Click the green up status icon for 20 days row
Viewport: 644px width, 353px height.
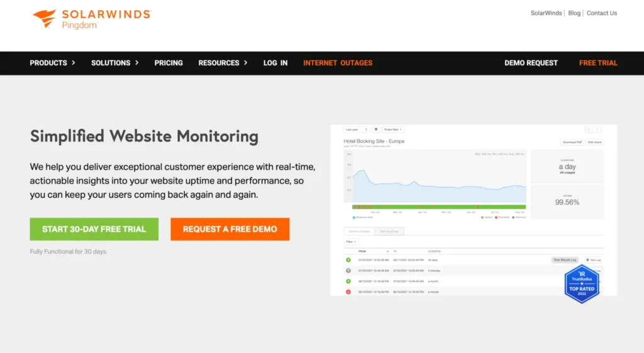[x=348, y=260]
